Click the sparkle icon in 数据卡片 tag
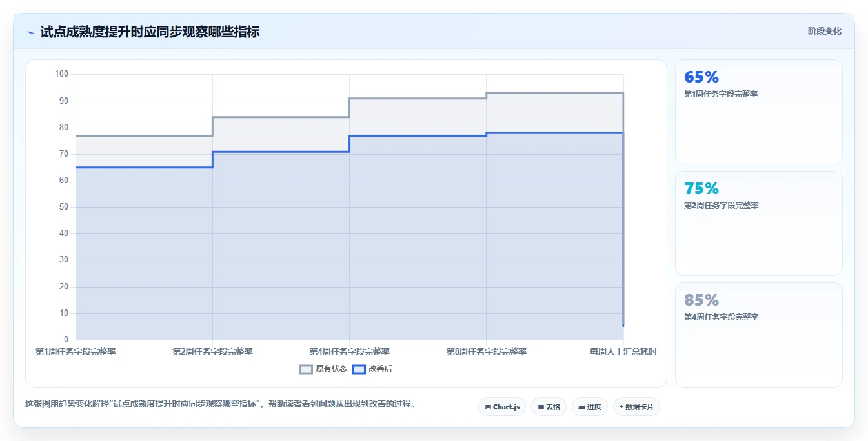The width and height of the screenshot is (868, 441). click(x=621, y=407)
